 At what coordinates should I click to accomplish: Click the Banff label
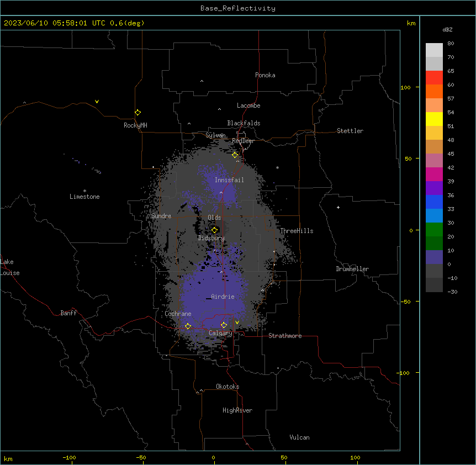(x=68, y=313)
